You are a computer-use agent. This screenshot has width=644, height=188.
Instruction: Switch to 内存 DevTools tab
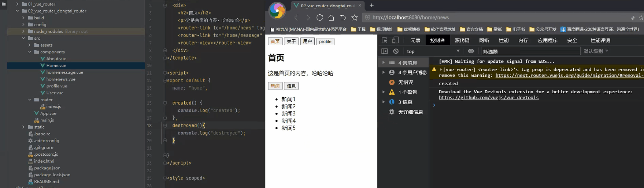click(x=523, y=40)
